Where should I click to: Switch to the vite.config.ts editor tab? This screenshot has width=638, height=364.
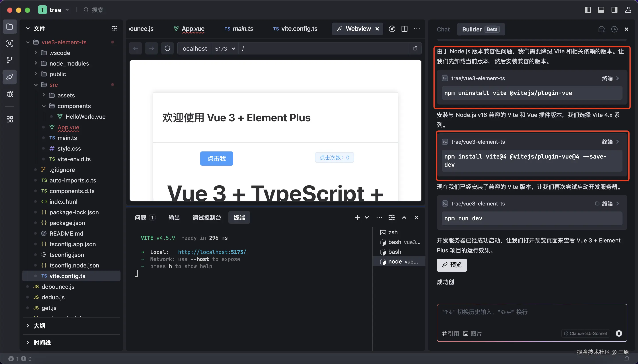tap(299, 29)
